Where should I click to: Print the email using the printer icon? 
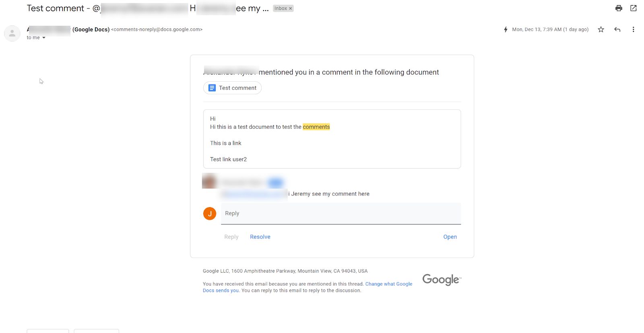click(619, 8)
